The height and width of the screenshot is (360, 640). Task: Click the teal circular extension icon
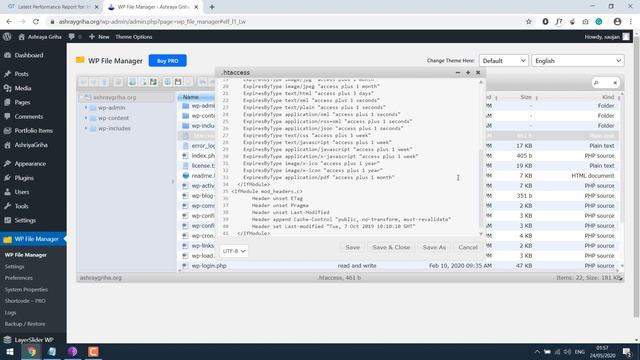tap(599, 22)
